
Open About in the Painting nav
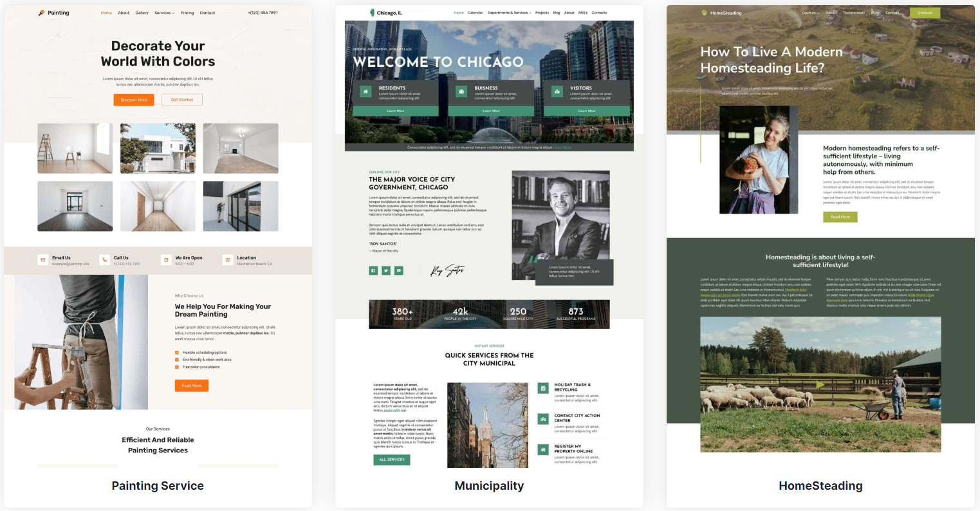click(x=124, y=13)
